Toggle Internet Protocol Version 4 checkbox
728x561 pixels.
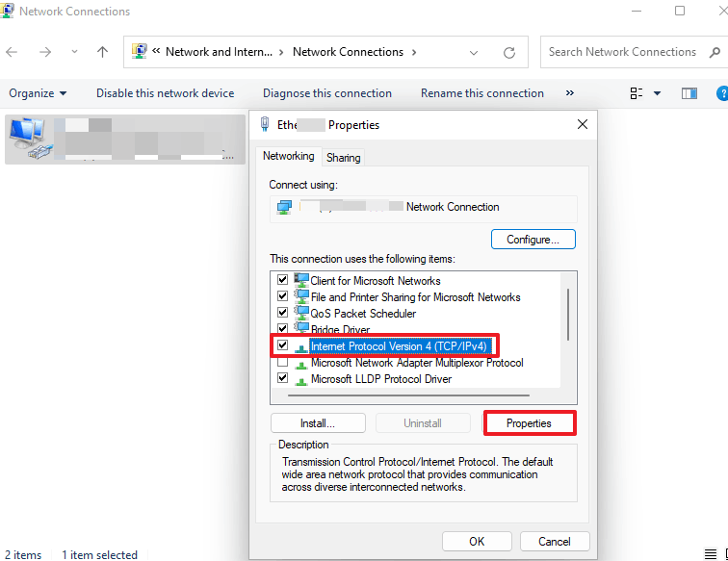[282, 345]
